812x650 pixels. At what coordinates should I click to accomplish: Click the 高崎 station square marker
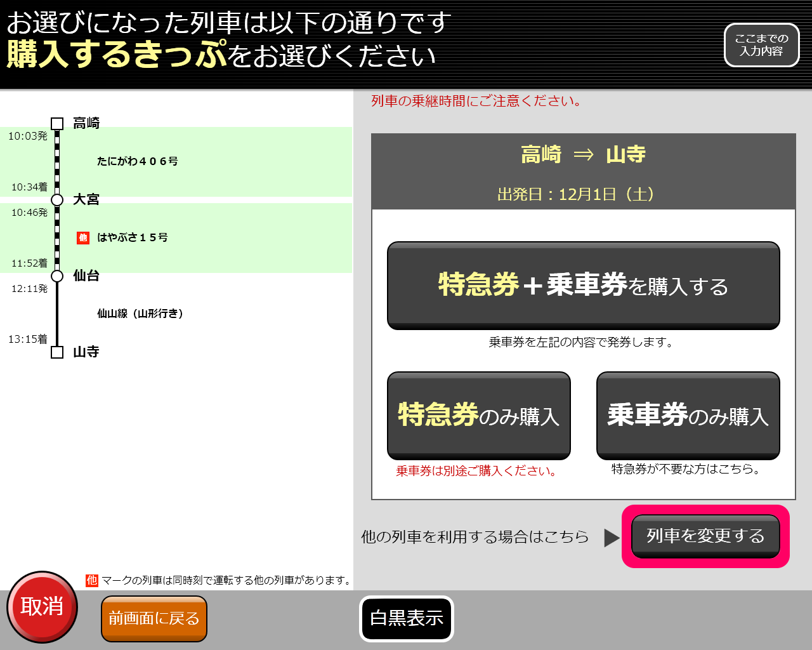click(57, 123)
